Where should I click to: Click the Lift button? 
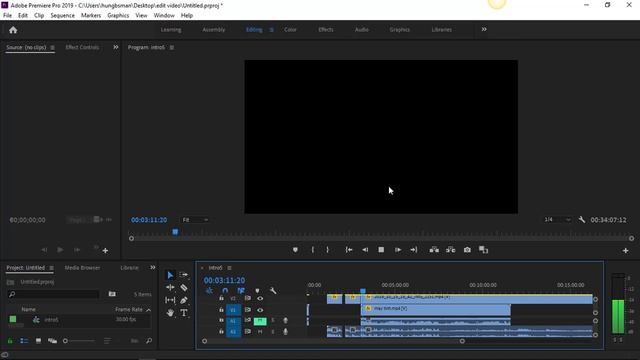434,250
